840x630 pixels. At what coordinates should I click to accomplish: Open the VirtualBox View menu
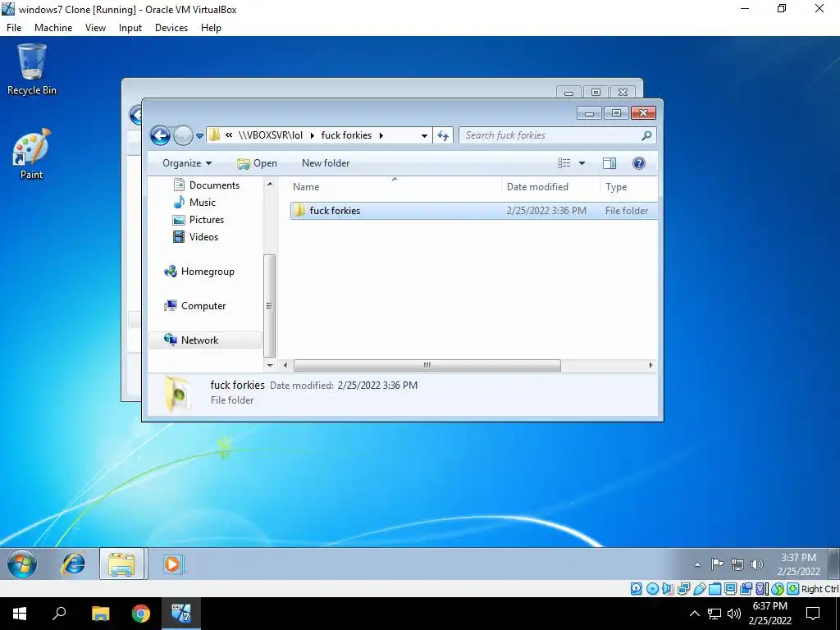(95, 28)
